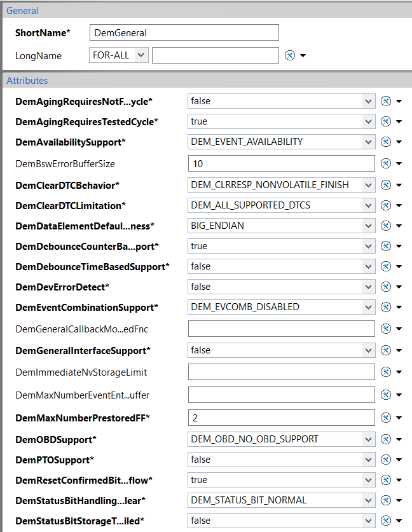
Task: Open DemDebounceTimeBasedSupport true/false dropdown
Action: coord(281,266)
